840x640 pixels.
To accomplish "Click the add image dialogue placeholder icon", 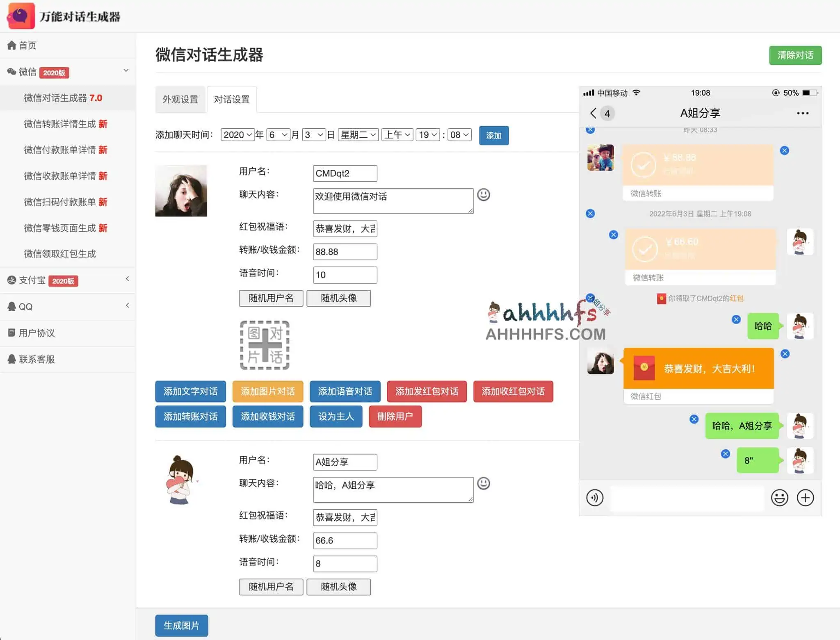I will [x=265, y=345].
